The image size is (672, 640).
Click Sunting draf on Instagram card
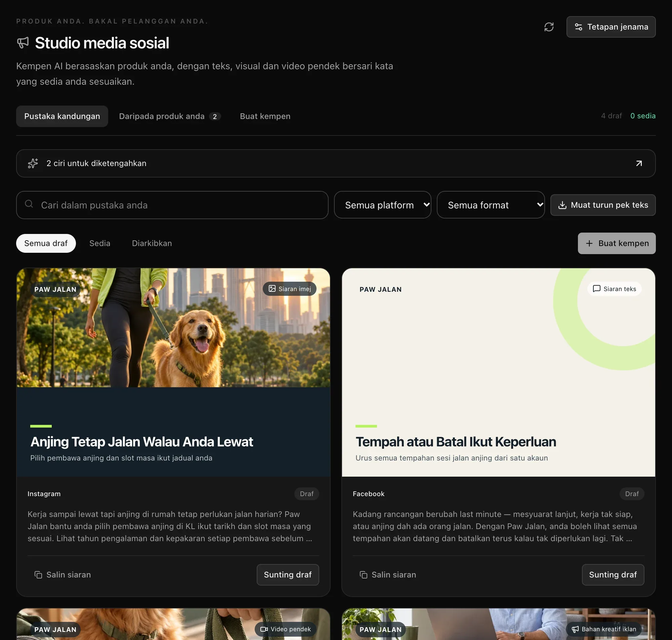pyautogui.click(x=288, y=575)
